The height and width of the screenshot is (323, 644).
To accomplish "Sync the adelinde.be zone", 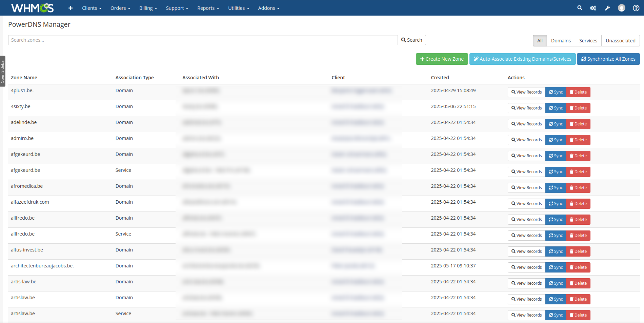I will (556, 124).
